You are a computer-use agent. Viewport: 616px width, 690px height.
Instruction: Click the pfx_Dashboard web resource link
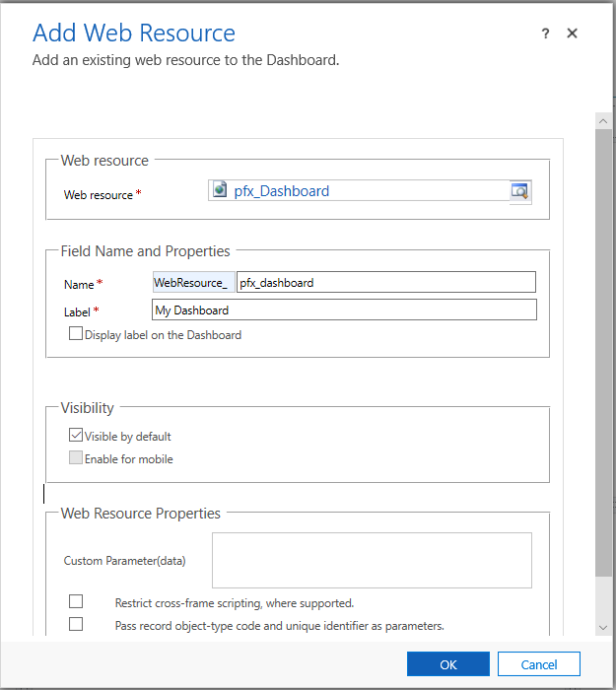point(282,191)
